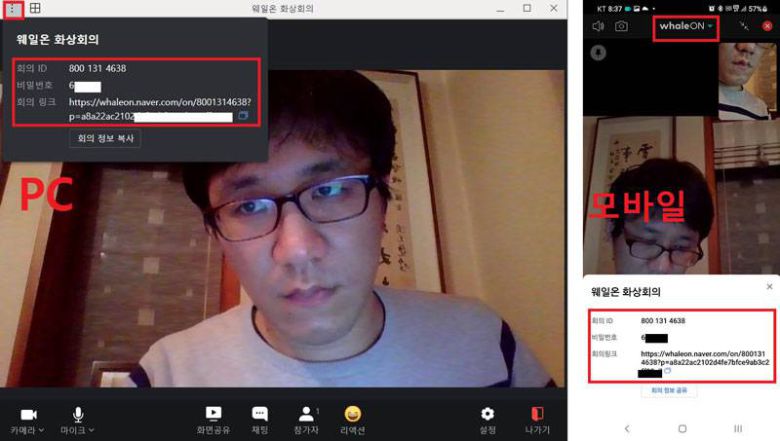The height and width of the screenshot is (441, 780).
Task: Show the 참가자 participants list
Action: [x=306, y=413]
